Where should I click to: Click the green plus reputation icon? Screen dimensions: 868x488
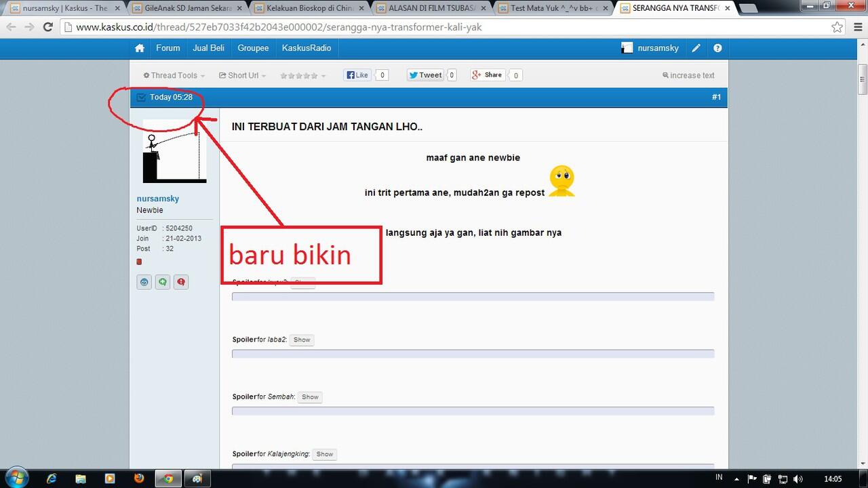(x=163, y=282)
